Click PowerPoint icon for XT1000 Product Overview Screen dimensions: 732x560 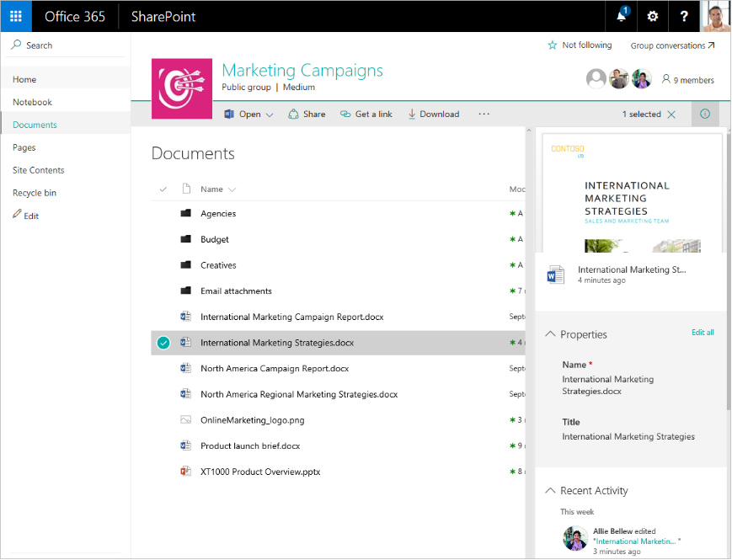tap(186, 472)
